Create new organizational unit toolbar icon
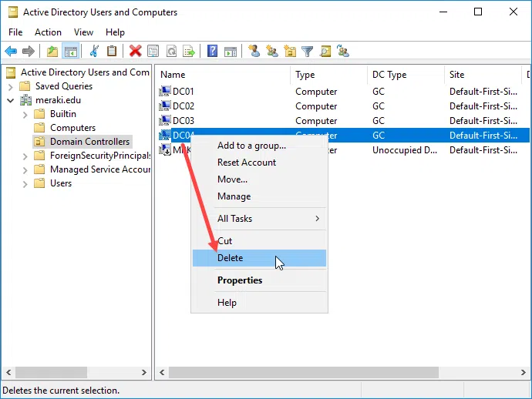 click(290, 51)
